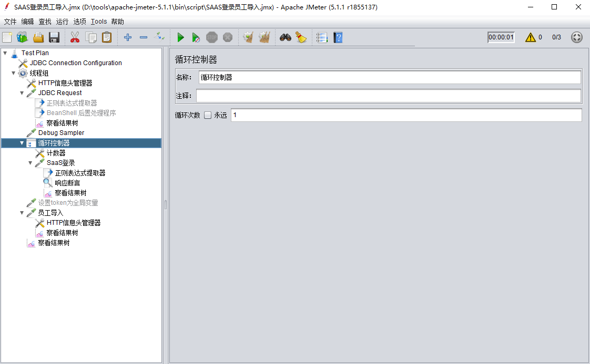Open the 选项 menu
This screenshot has height=364, width=590.
pos(79,22)
